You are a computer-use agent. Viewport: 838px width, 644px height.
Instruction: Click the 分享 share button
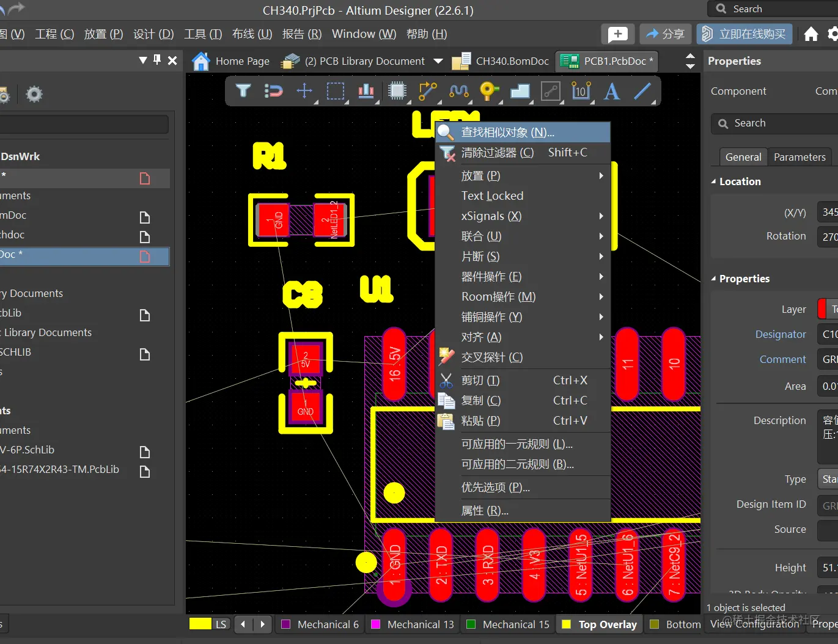point(665,34)
